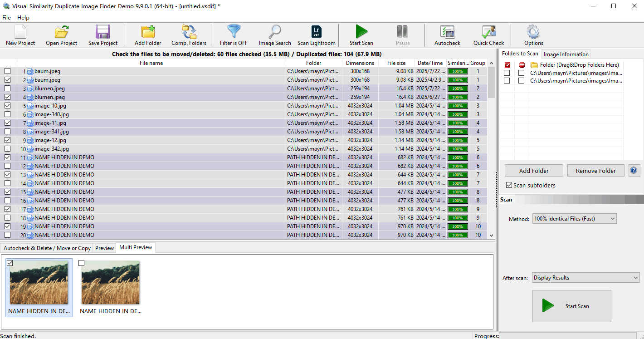644x339 pixels.
Task: Open the Comp. Folders tool
Action: (x=189, y=35)
